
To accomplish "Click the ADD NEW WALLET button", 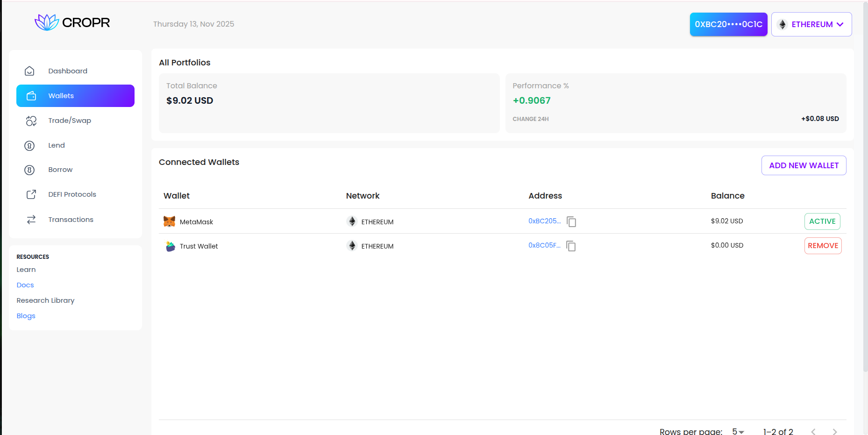I will [804, 165].
